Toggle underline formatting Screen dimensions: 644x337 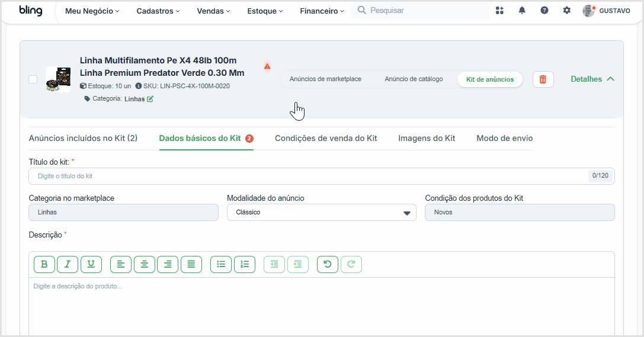pyautogui.click(x=91, y=264)
